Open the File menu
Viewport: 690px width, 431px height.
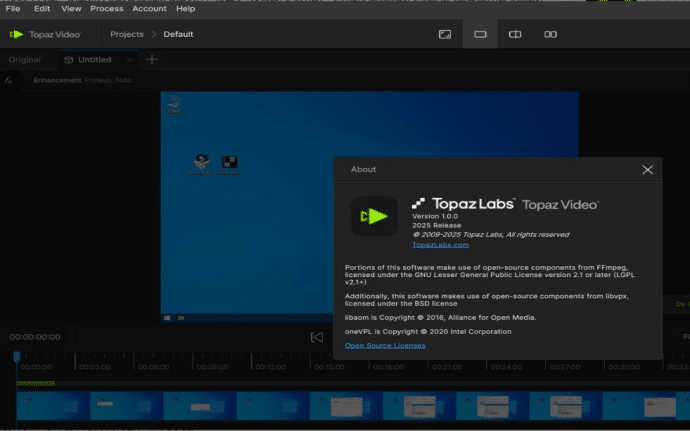click(13, 8)
